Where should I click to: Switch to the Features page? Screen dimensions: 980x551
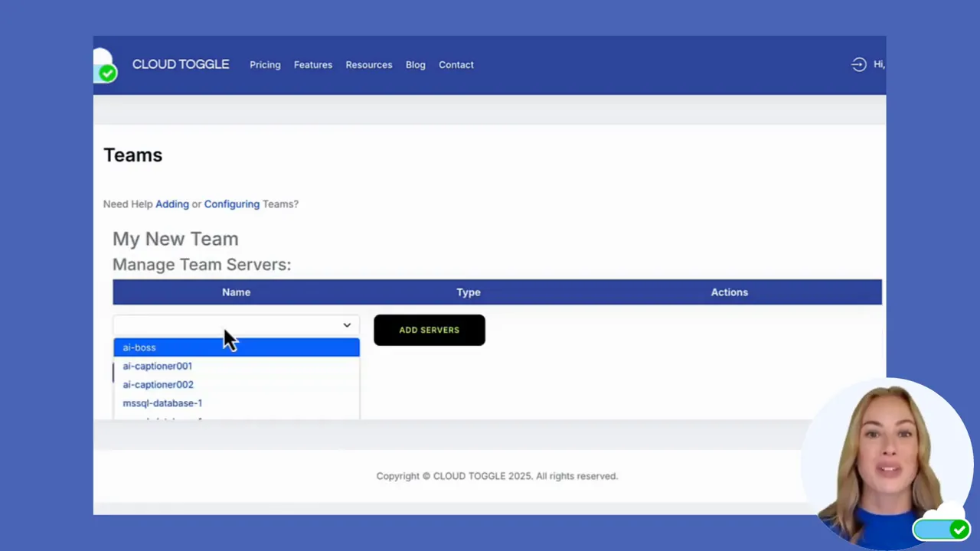[x=312, y=64]
